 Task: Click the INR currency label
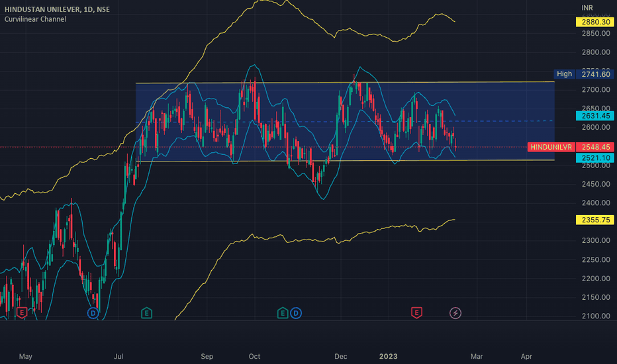(x=587, y=8)
